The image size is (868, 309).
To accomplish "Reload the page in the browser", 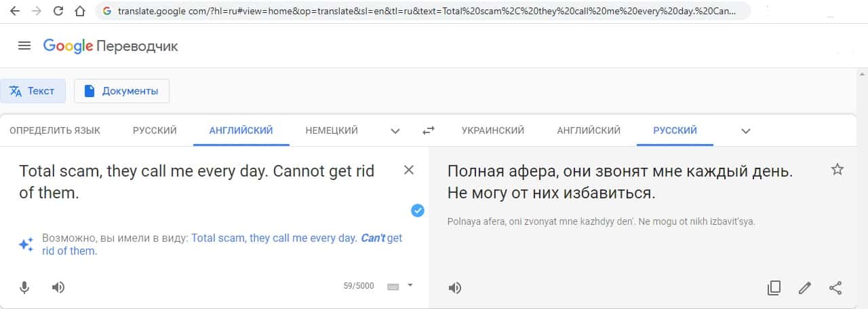I will tap(58, 12).
